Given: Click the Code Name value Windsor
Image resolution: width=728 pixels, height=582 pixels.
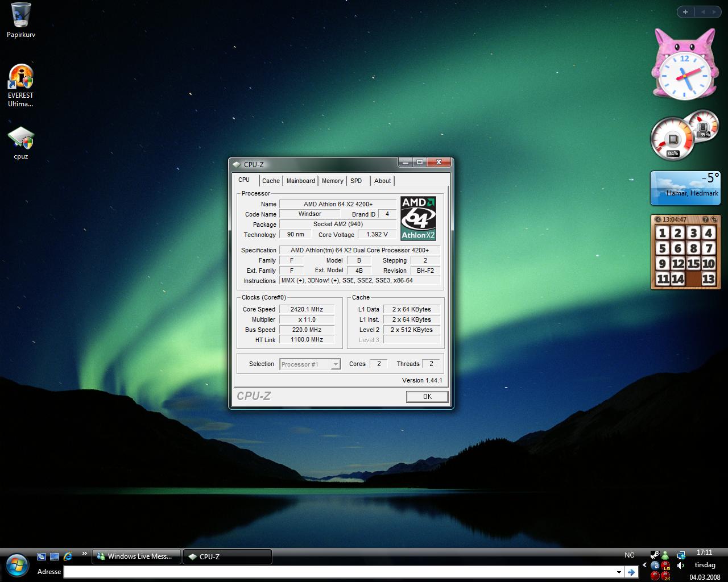Looking at the screenshot, I should (309, 214).
